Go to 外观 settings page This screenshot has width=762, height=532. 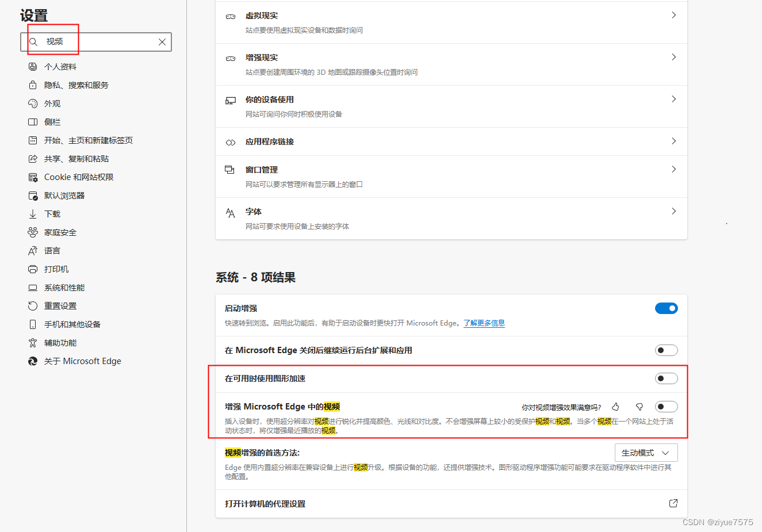pyautogui.click(x=52, y=104)
